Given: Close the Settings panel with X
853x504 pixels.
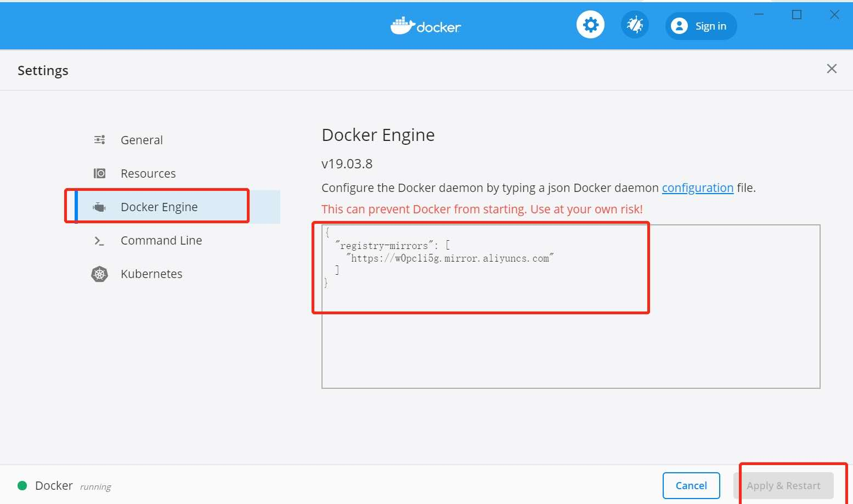Looking at the screenshot, I should (832, 69).
